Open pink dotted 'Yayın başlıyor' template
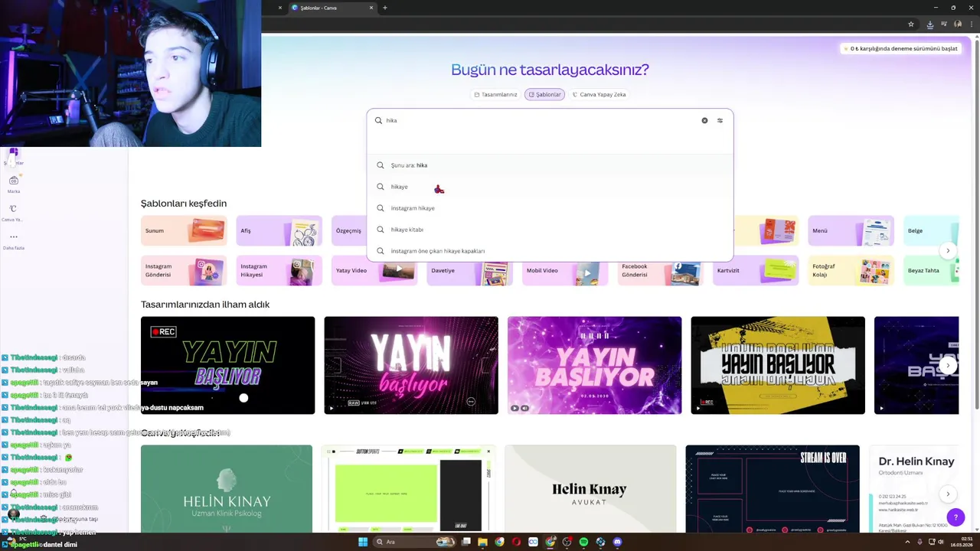Viewport: 980px width, 551px height. click(x=411, y=365)
